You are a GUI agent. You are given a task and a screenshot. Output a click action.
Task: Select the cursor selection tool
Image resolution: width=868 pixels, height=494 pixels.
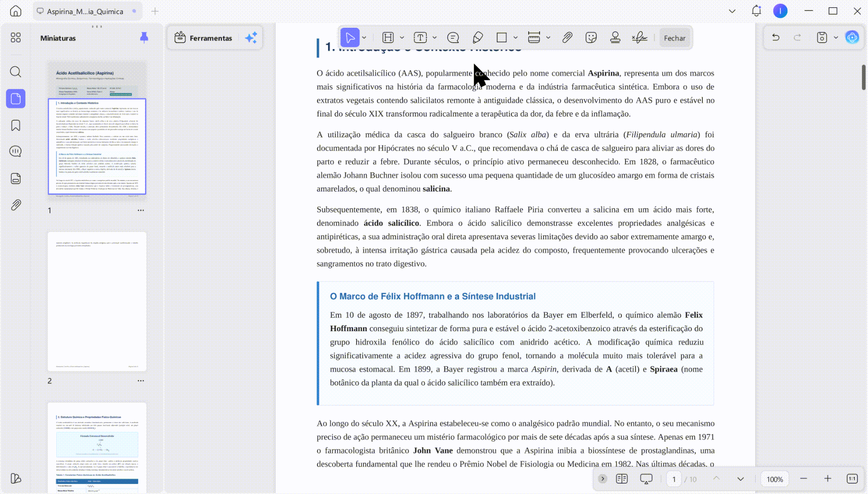pos(350,38)
